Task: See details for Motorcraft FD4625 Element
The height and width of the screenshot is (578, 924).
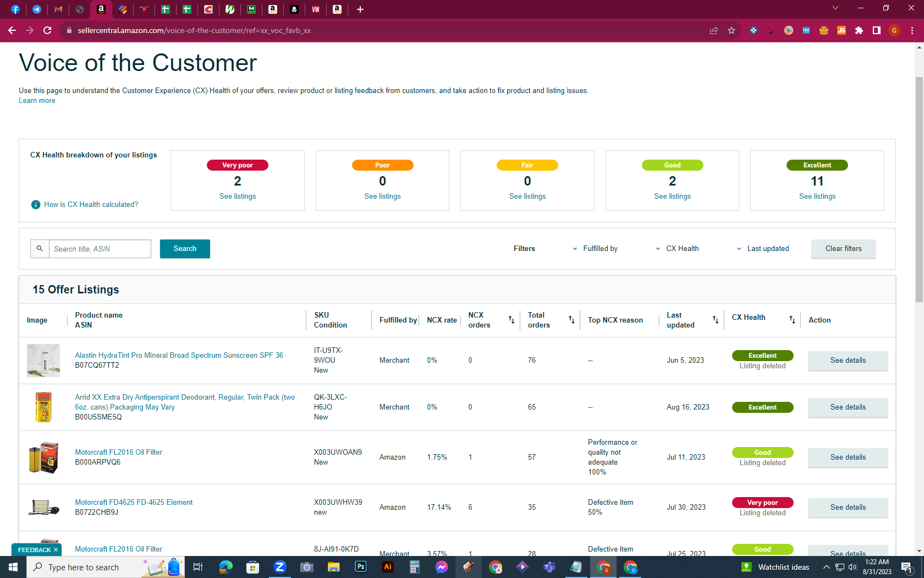Action: coord(848,508)
